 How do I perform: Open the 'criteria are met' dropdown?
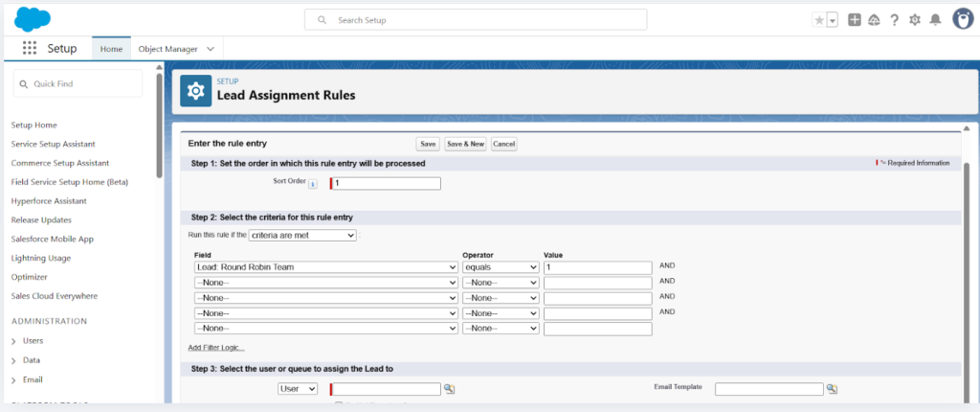pos(302,236)
